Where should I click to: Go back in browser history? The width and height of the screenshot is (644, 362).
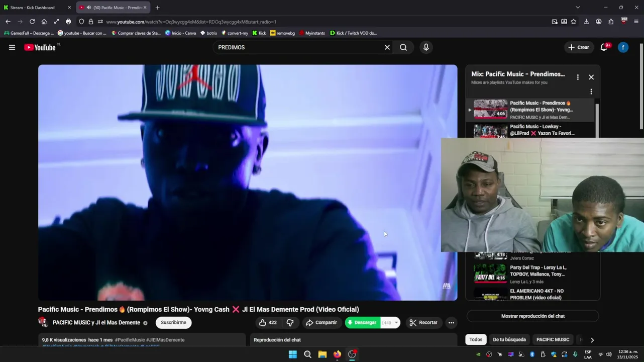[8, 22]
